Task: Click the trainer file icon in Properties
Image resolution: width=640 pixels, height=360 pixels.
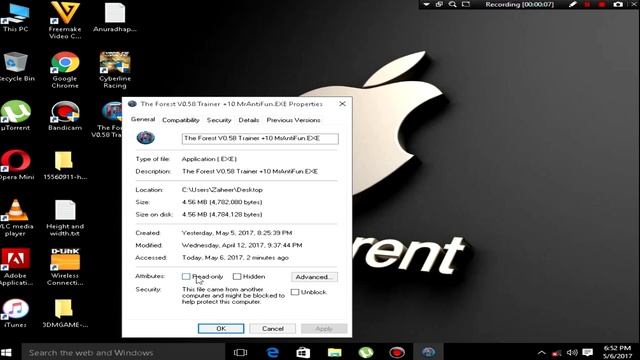Action: [x=146, y=138]
